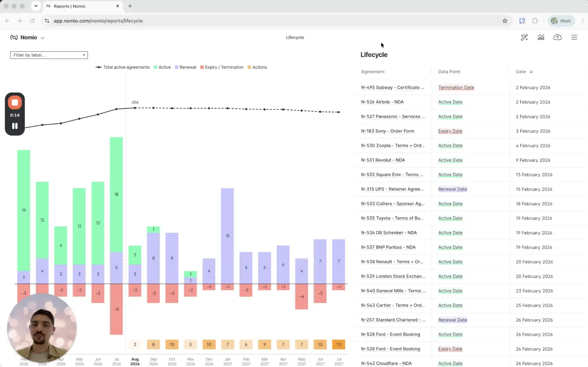The width and height of the screenshot is (588, 367).
Task: Click the Dec 2026 actions box labeled 10
Action: point(209,344)
